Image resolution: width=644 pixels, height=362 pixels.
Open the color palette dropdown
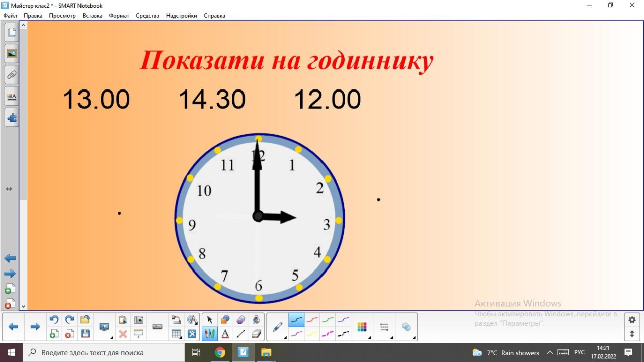(x=362, y=327)
